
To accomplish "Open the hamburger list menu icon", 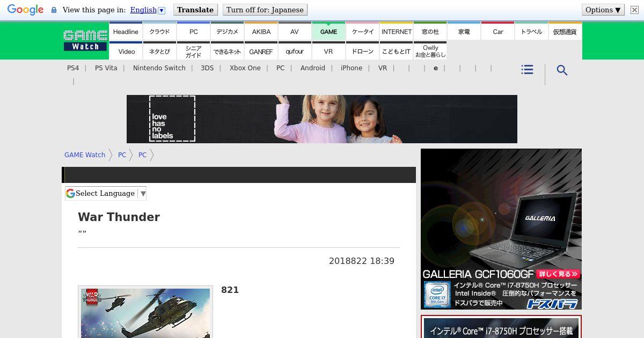I will tap(527, 70).
